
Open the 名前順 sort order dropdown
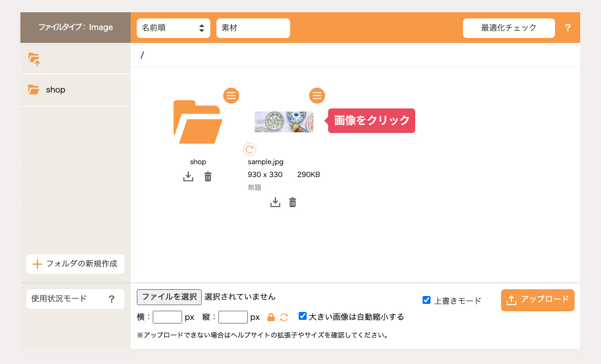(x=174, y=28)
